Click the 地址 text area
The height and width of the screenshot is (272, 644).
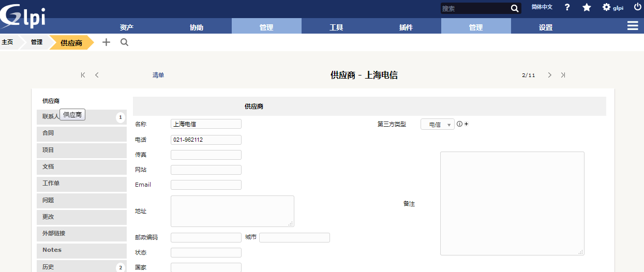point(232,211)
